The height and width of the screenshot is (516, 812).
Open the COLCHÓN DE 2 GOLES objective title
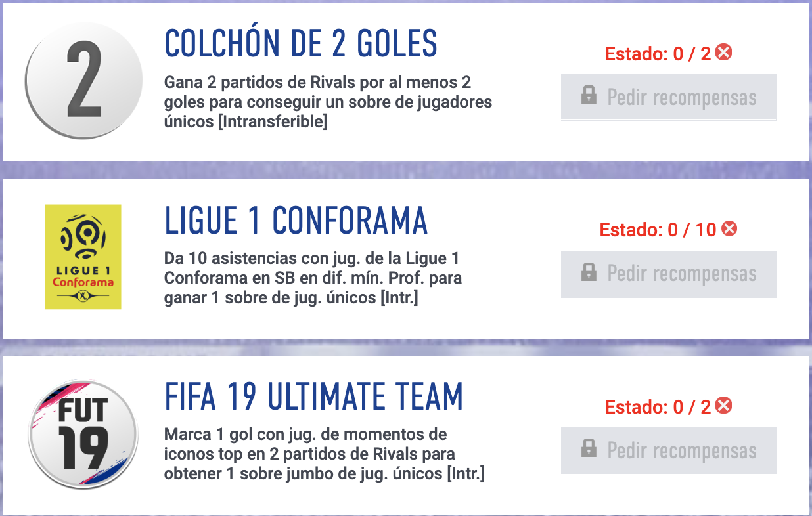point(302,42)
